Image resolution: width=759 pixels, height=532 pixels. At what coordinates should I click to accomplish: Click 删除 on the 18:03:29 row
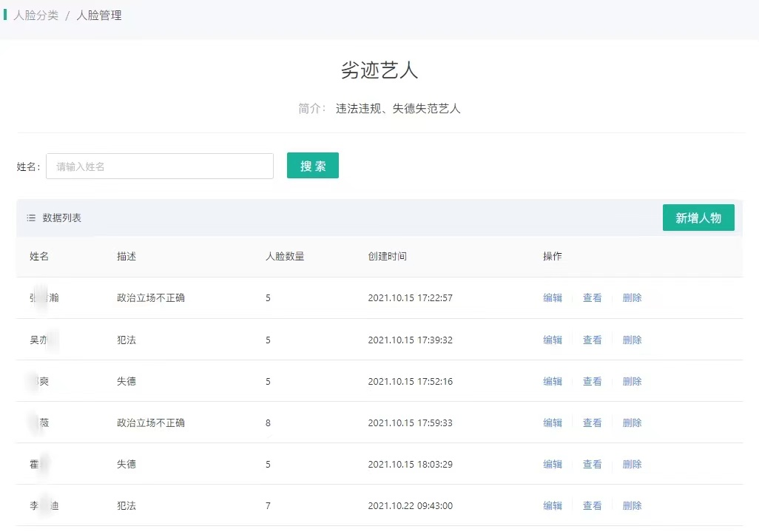point(632,465)
